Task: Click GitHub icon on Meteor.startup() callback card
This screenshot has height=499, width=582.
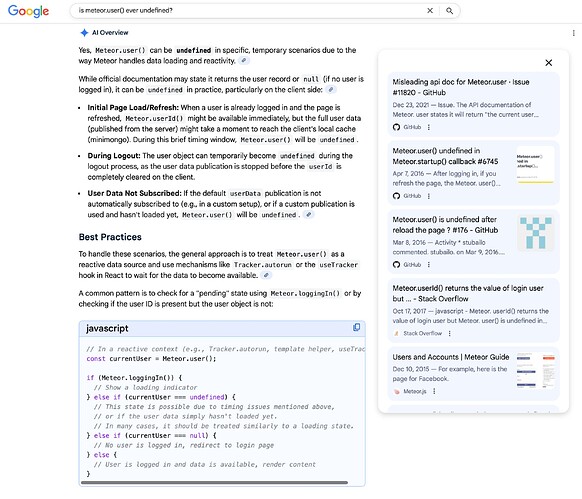Action: [x=396, y=196]
